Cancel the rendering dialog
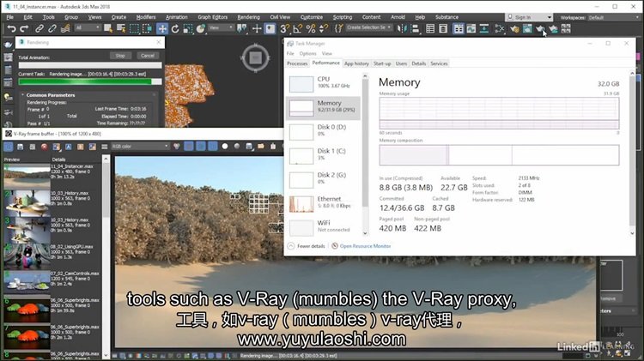644x361 pixels. click(x=148, y=56)
